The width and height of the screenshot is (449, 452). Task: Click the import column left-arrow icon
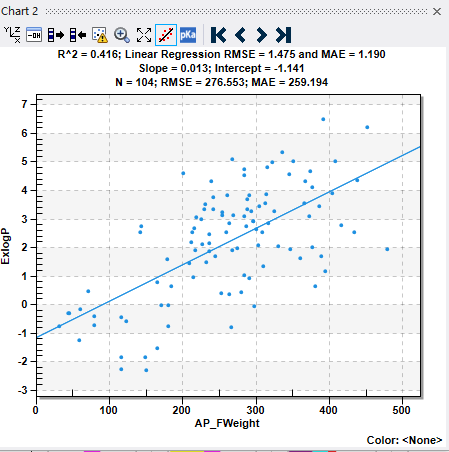(x=78, y=35)
